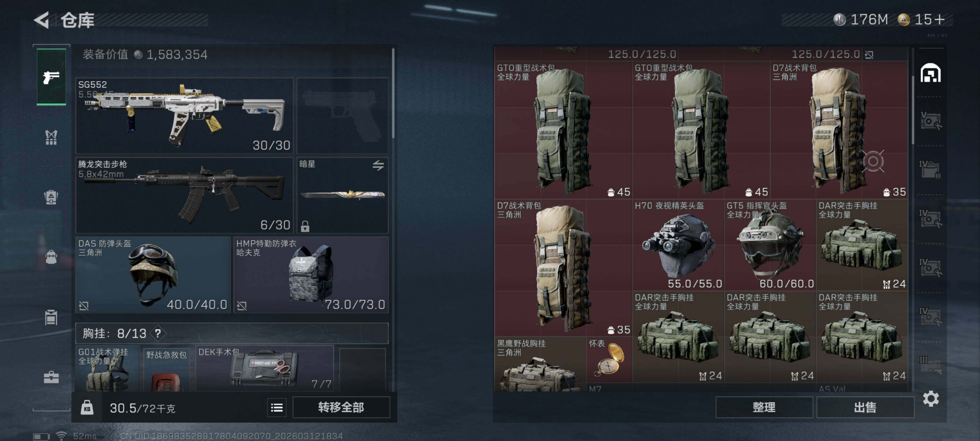Open the chest rig sidebar category

[51, 138]
